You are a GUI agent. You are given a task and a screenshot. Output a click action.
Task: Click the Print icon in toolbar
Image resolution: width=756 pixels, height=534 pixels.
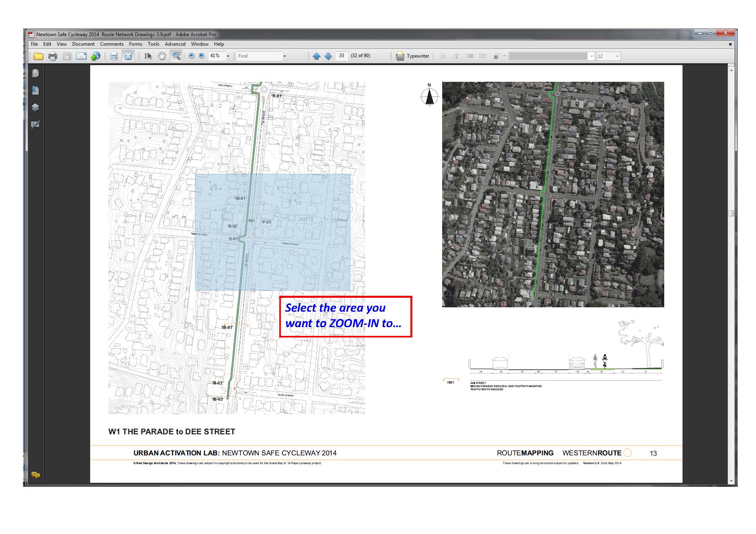52,56
